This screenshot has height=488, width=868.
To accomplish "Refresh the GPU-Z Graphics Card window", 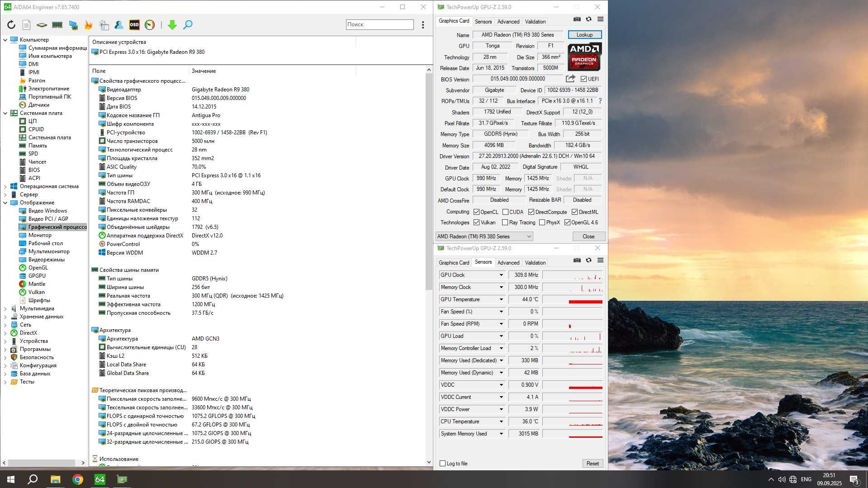I will 588,19.
